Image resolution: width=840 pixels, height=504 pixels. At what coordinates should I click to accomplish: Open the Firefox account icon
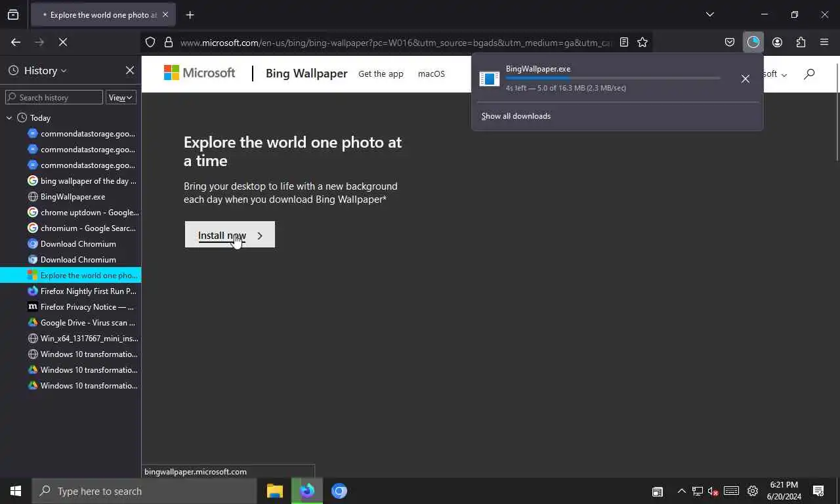click(x=777, y=42)
